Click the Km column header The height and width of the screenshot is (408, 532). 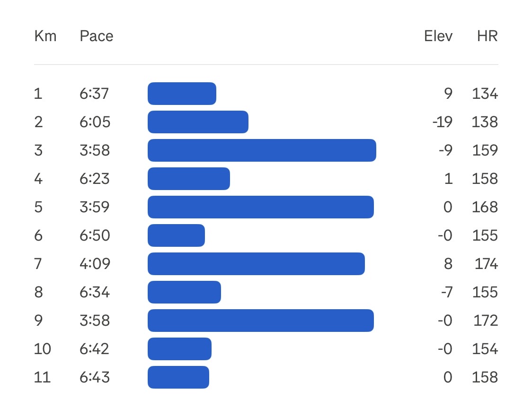pyautogui.click(x=45, y=36)
